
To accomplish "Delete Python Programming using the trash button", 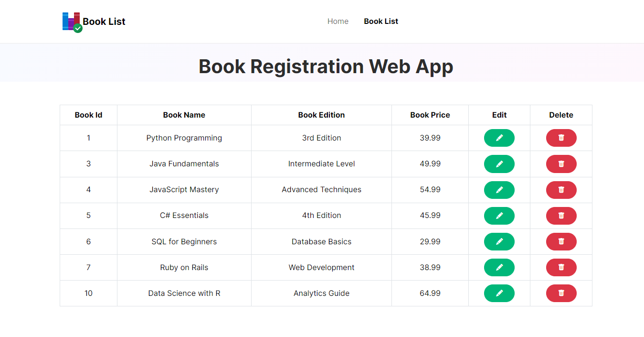I will point(561,138).
